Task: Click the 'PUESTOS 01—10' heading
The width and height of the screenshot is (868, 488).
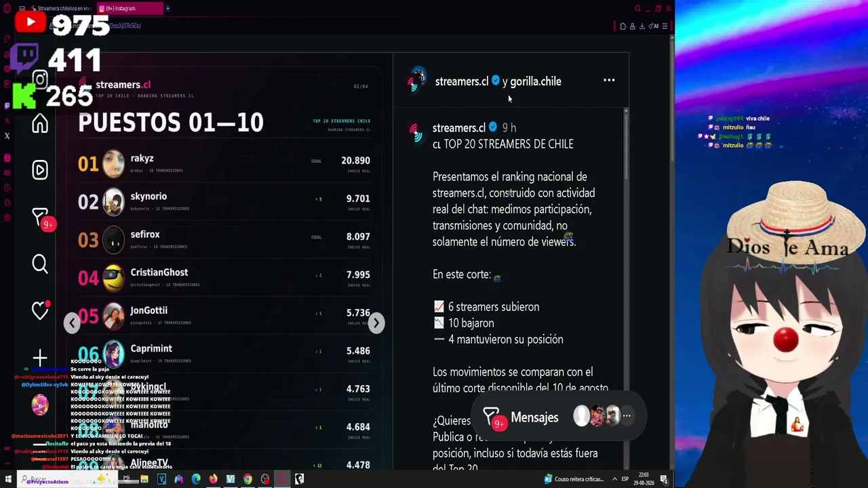Action: coord(171,123)
